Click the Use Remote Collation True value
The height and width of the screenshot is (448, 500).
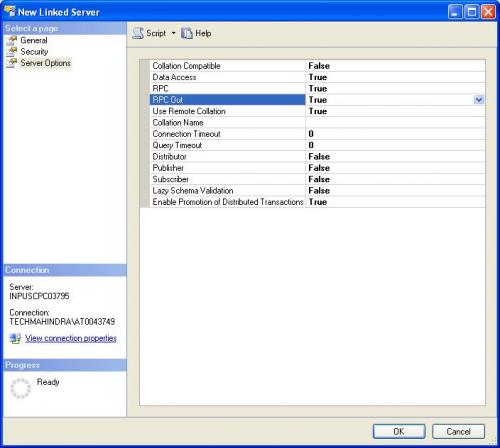coord(318,111)
